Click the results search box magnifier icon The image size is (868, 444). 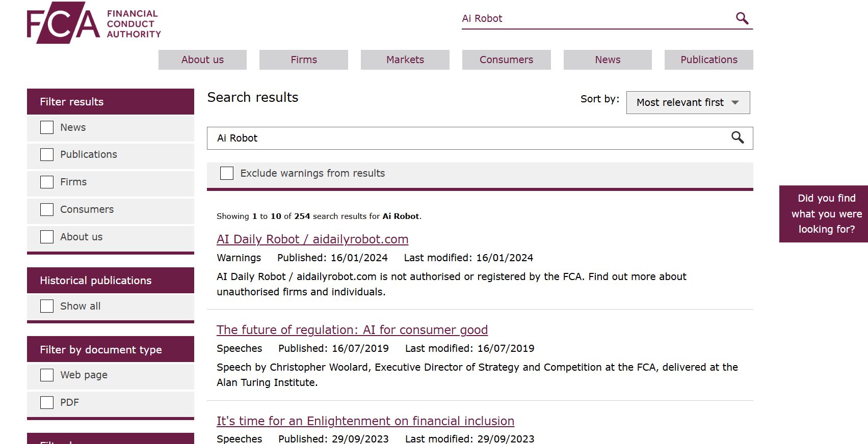tap(738, 137)
